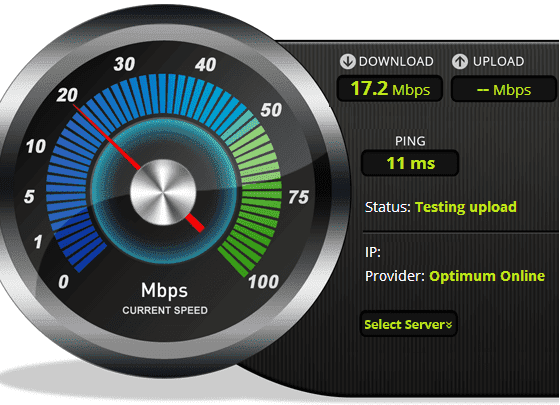Click the 0 label on the gauge

(63, 281)
